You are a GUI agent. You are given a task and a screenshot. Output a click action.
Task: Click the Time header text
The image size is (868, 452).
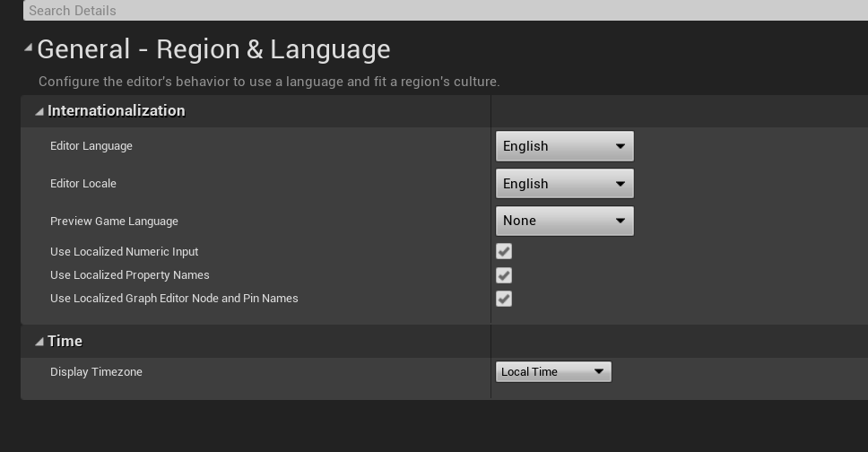(x=65, y=341)
